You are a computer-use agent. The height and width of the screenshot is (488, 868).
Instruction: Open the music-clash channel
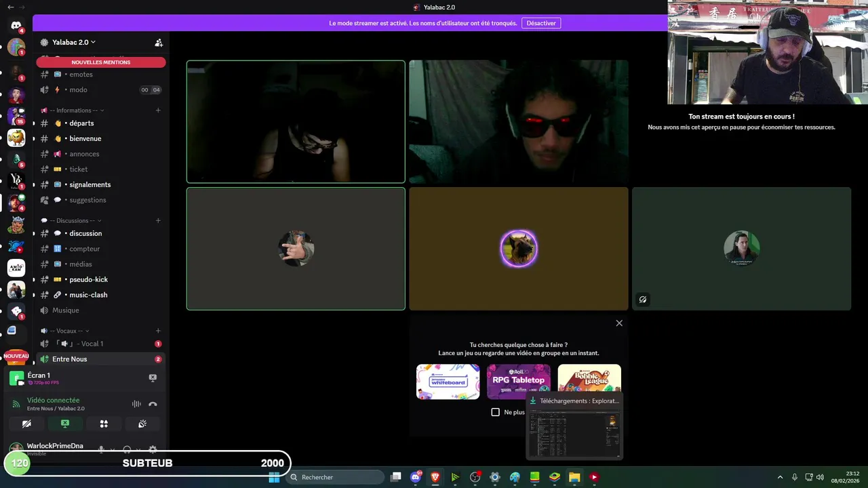100,295
